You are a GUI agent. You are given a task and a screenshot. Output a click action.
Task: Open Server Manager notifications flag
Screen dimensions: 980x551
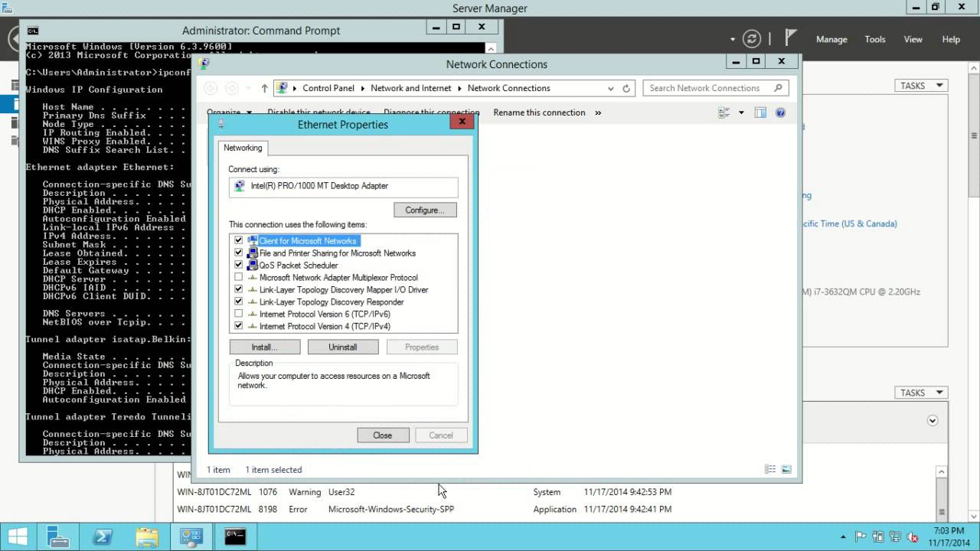791,38
